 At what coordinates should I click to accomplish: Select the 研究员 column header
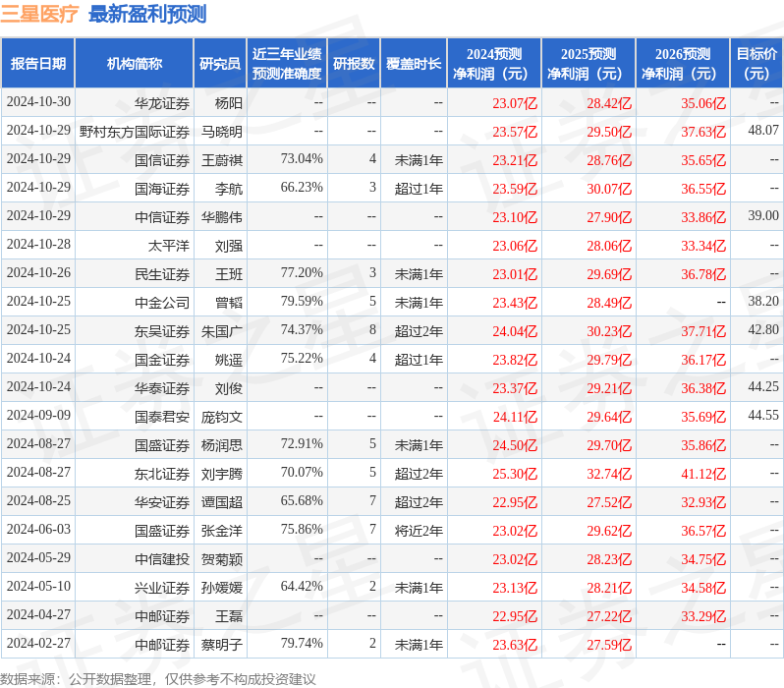point(220,64)
